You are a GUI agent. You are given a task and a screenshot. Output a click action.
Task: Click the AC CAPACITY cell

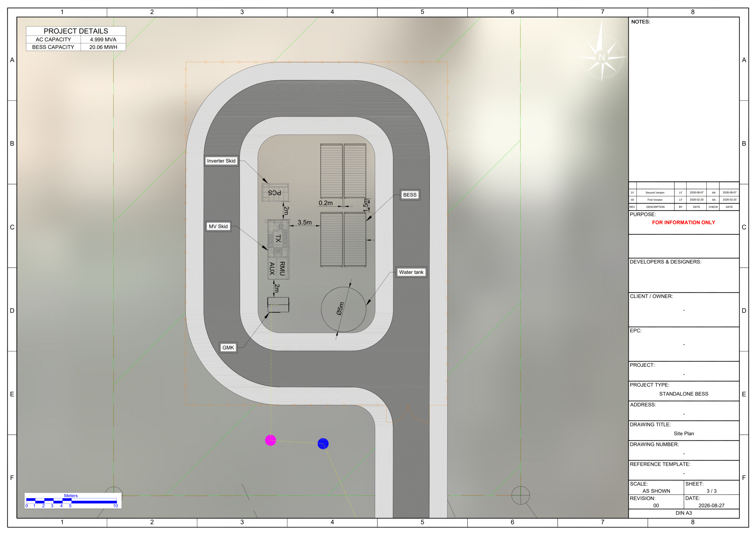point(53,40)
